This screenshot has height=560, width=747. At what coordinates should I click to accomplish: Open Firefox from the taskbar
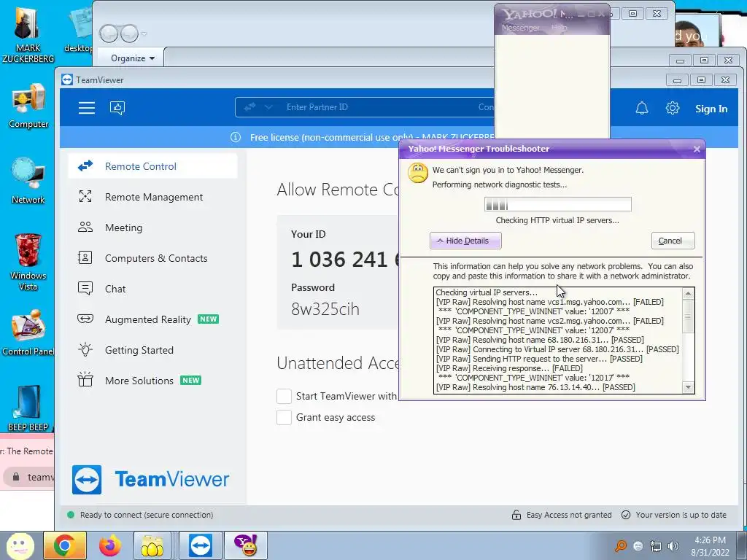109,545
